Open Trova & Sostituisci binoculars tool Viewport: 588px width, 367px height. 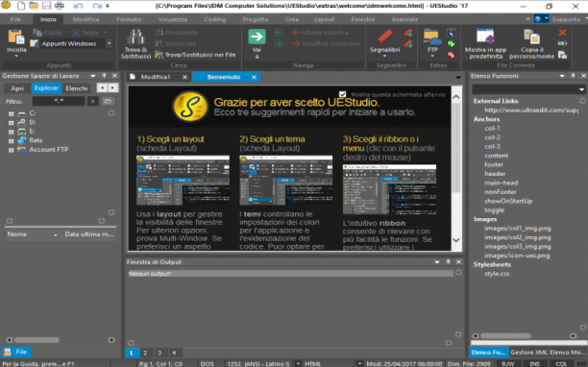coord(135,37)
